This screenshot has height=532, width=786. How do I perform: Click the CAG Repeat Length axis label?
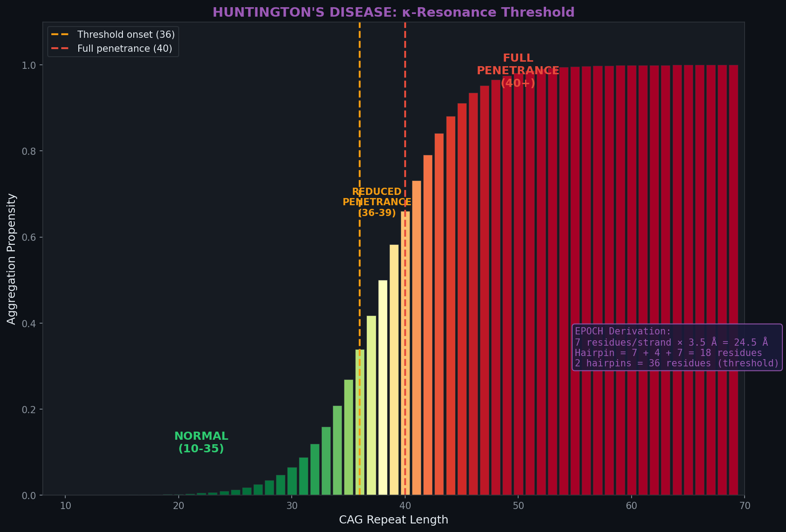click(393, 520)
